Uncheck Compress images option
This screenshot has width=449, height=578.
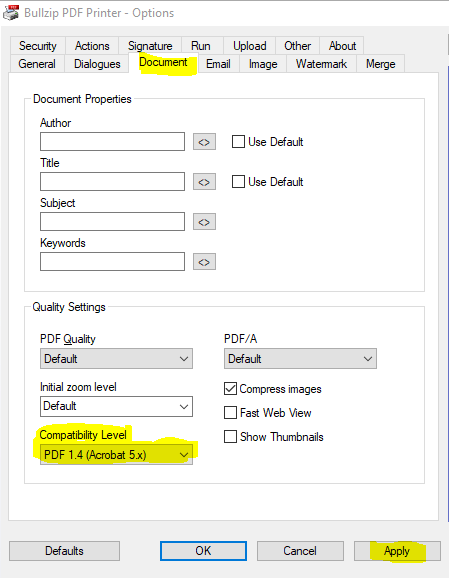230,389
